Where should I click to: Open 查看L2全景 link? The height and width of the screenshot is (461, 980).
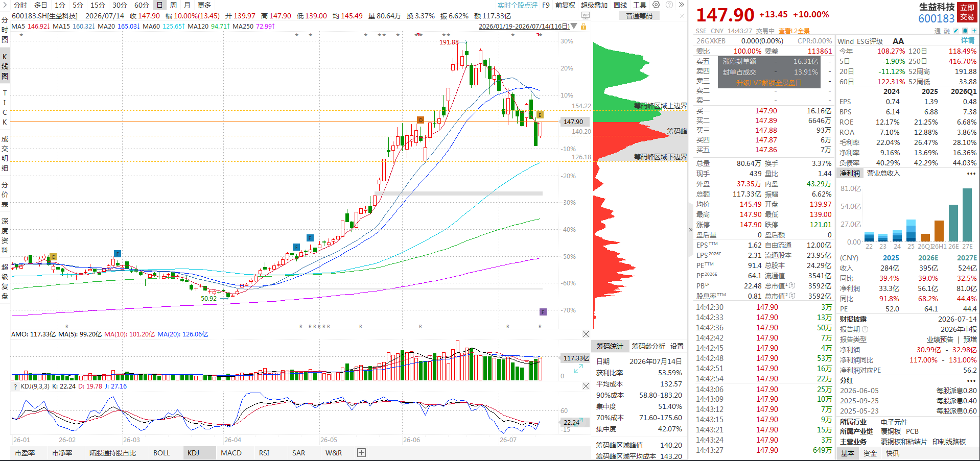(x=794, y=31)
